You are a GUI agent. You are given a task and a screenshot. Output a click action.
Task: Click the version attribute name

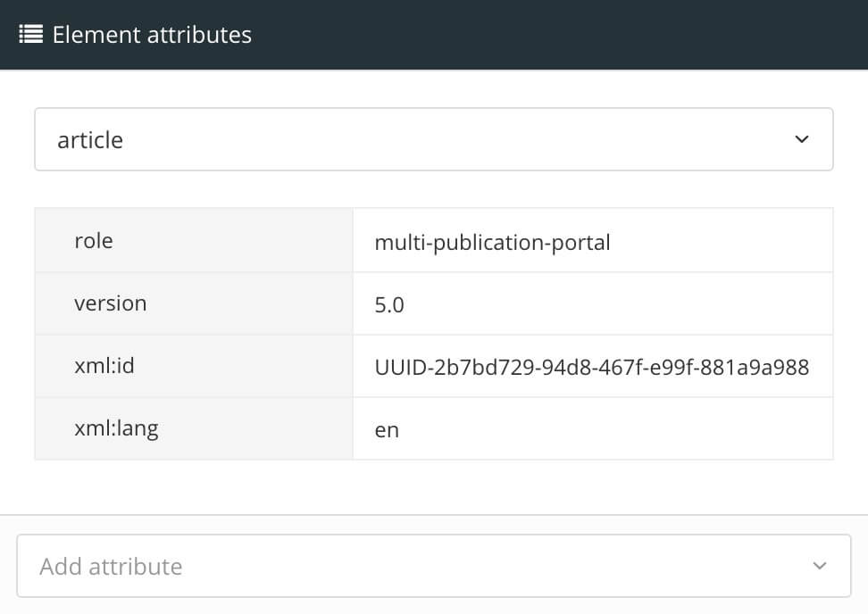[111, 303]
